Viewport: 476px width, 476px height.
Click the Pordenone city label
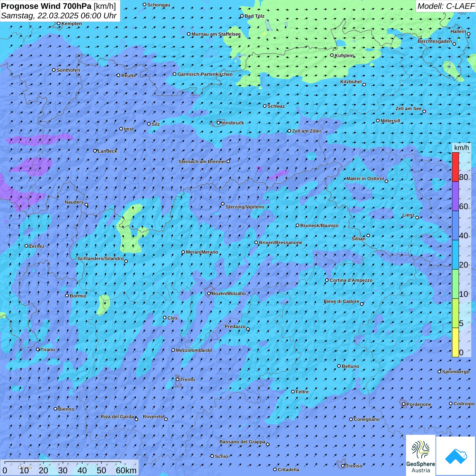point(419,404)
